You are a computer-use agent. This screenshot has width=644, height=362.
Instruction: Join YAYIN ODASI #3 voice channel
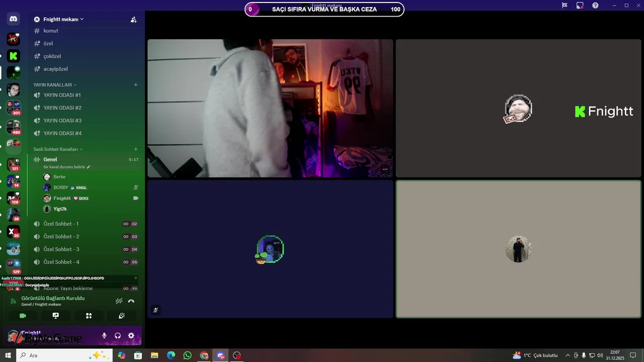[x=86, y=121]
